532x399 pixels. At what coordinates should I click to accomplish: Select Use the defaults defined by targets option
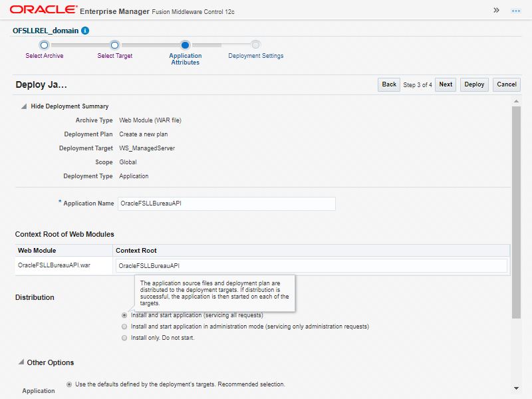[69, 384]
